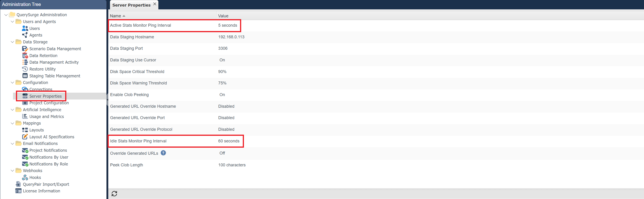The image size is (644, 199).
Task: Select the Server Properties server icon
Action: pyautogui.click(x=25, y=96)
